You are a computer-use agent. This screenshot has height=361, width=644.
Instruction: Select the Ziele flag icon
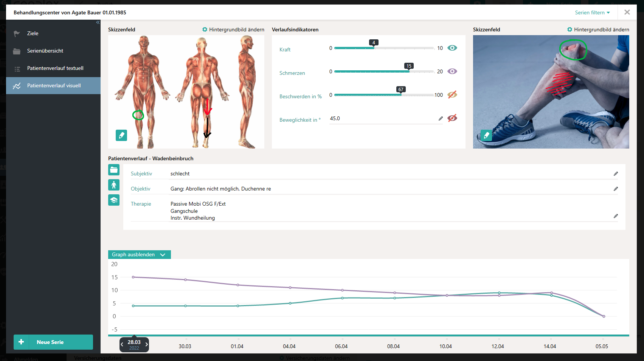(17, 33)
